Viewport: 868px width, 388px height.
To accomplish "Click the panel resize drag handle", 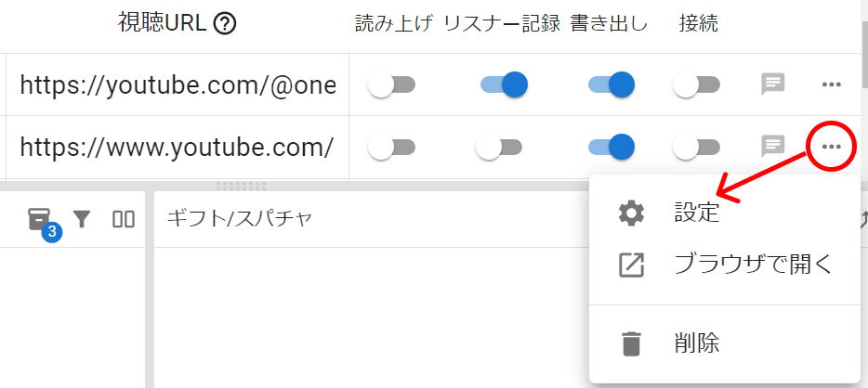I will 241,186.
